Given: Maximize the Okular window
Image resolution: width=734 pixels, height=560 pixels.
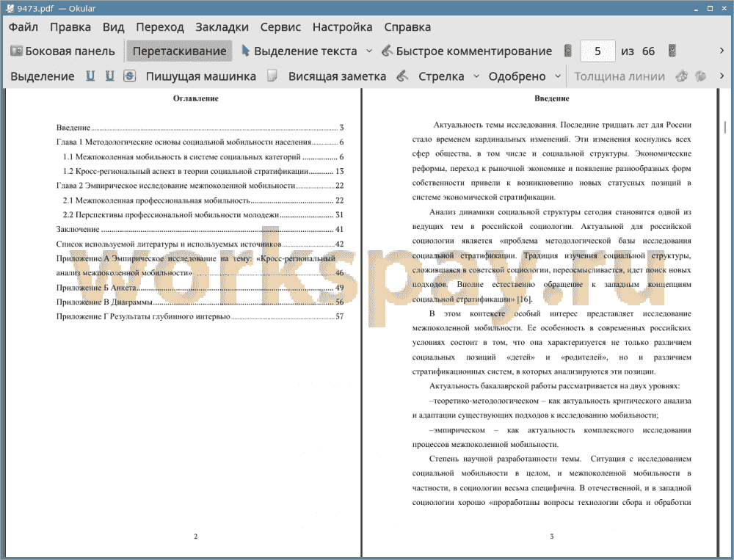Looking at the screenshot, I should [x=710, y=8].
